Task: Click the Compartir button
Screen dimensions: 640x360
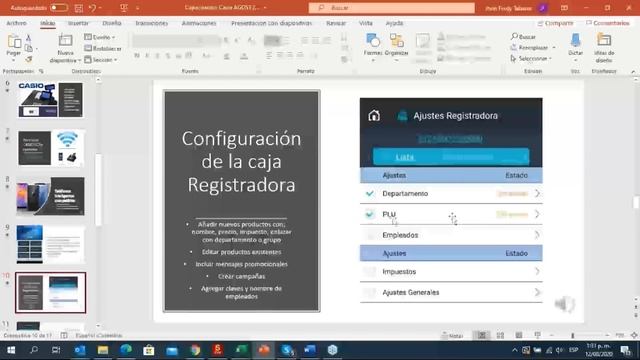Action: [x=556, y=23]
